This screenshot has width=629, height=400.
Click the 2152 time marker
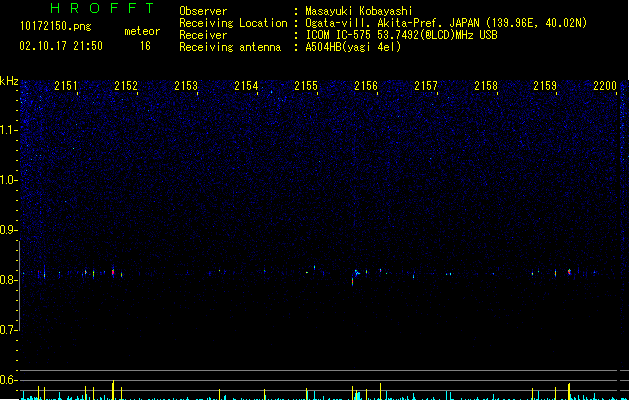126,86
